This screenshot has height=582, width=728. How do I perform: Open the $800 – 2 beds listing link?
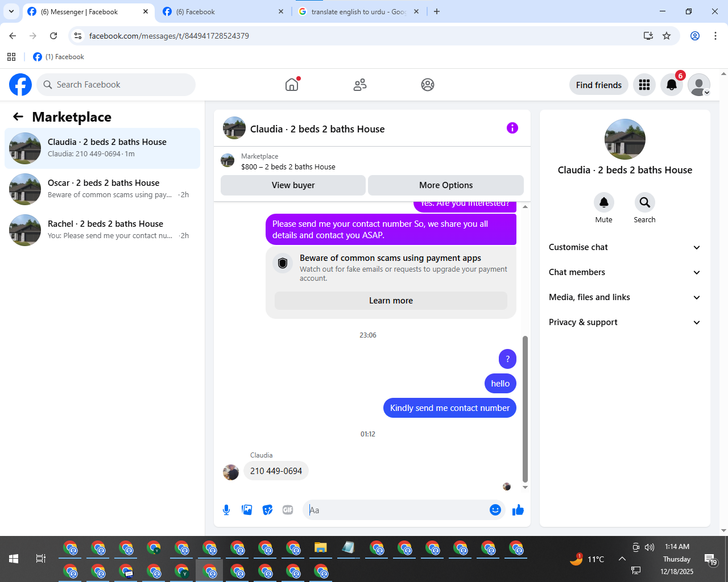(288, 167)
